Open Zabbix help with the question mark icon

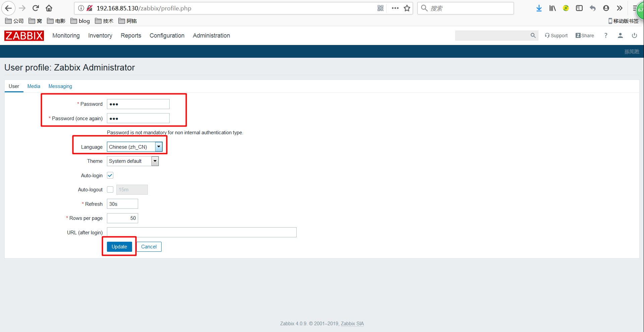pos(605,36)
